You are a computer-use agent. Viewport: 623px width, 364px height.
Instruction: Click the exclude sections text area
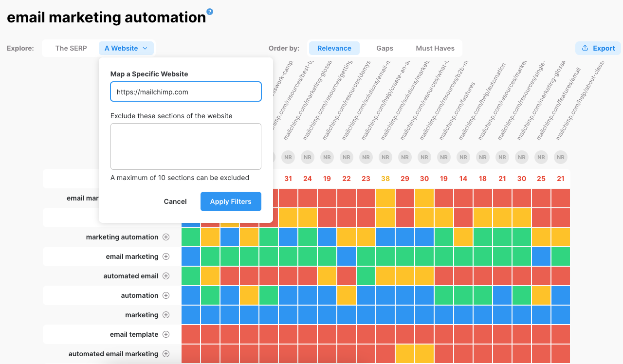pyautogui.click(x=185, y=146)
